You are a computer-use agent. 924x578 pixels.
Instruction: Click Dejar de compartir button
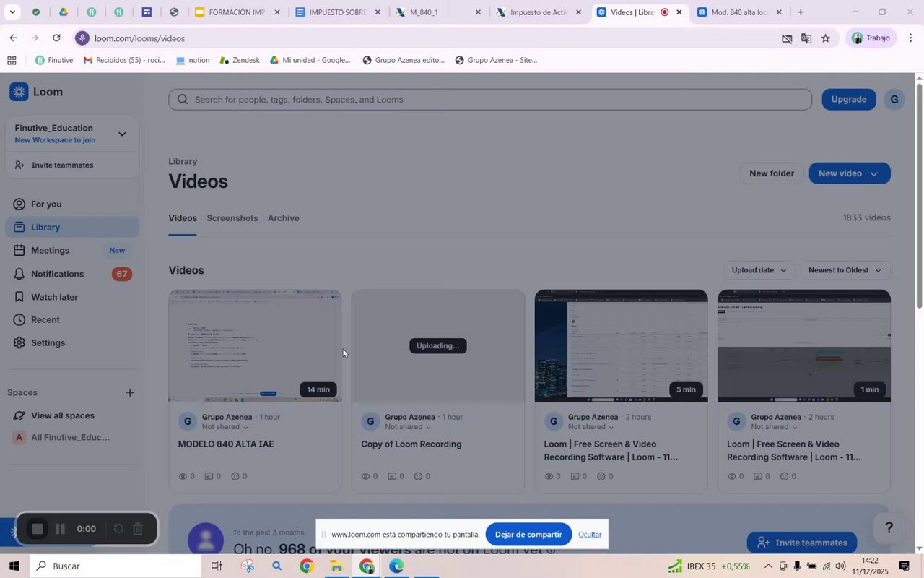tap(528, 535)
